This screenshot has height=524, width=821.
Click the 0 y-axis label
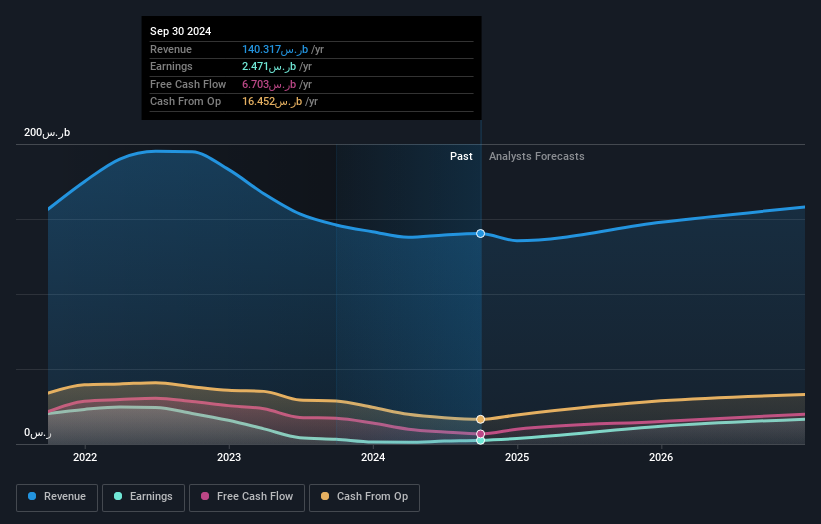coord(37,433)
